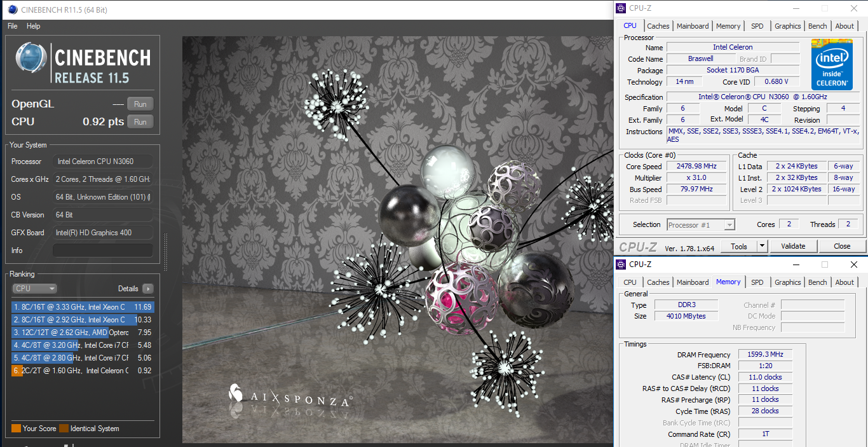
Task: Click the Package field Socket 1170 BGA
Action: 733,70
